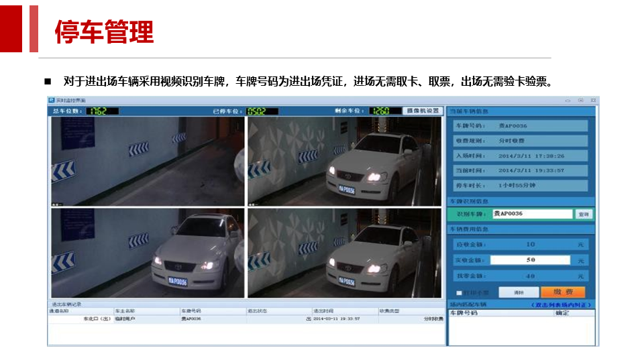Click the 进出时间 column header

324,311
